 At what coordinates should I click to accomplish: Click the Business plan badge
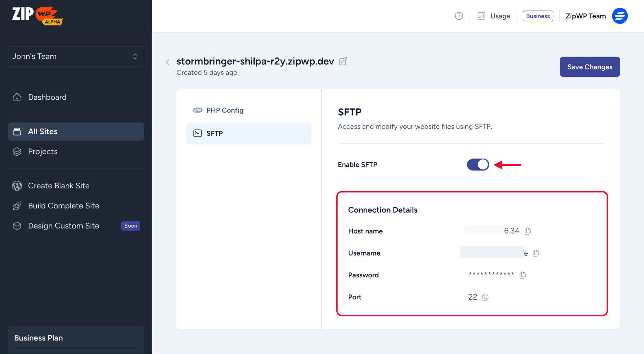[x=538, y=16]
